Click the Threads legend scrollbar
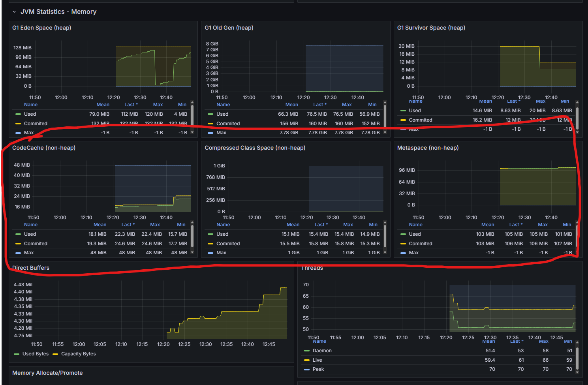The image size is (588, 385). coord(577,359)
